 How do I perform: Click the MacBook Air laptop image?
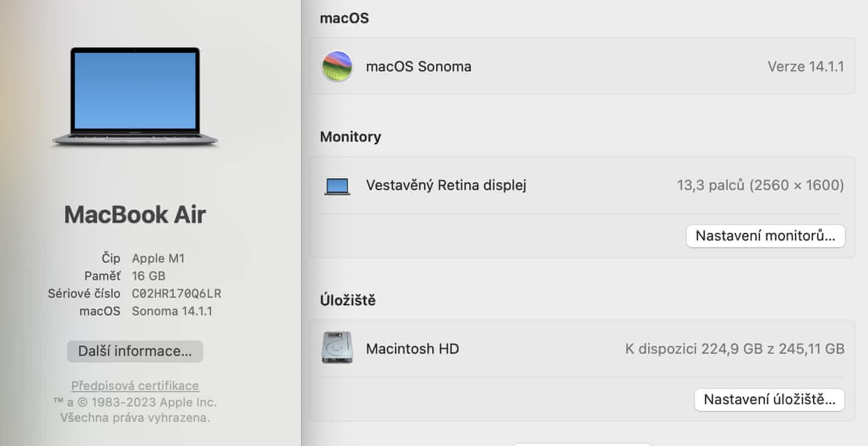(135, 96)
